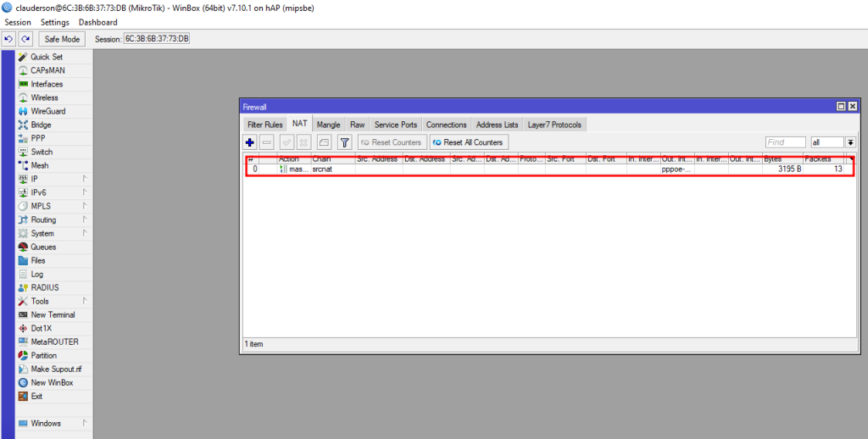
Task: Open the Settings menu
Action: tap(55, 22)
